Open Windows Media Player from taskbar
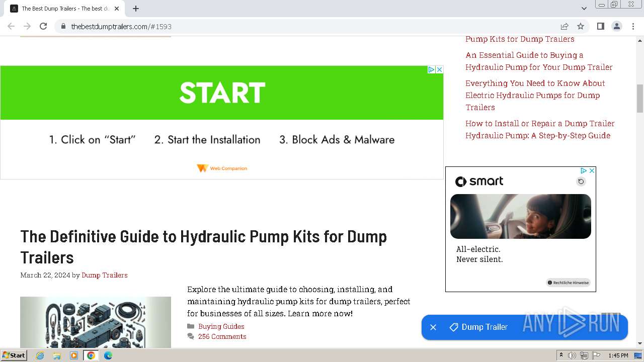Viewport: 644px width, 362px height. pos(74,355)
